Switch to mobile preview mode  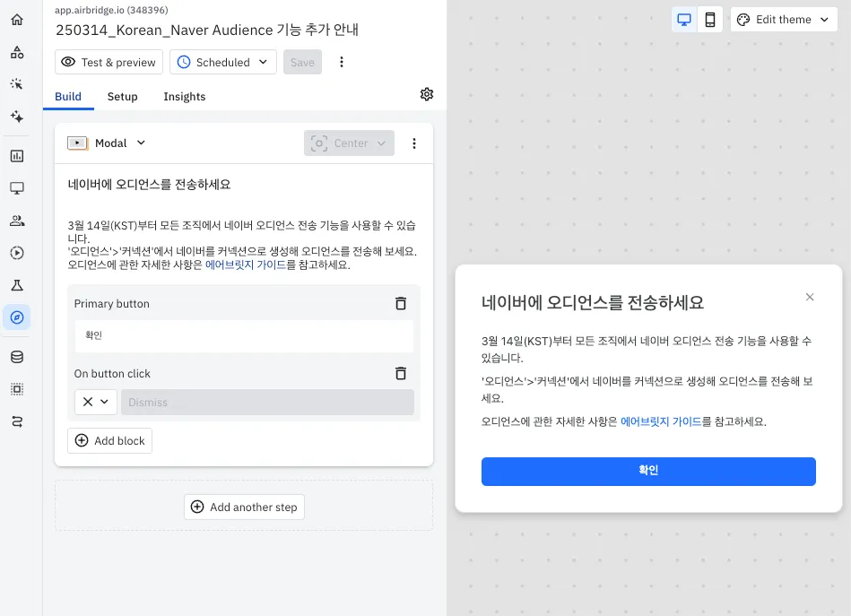coord(710,20)
